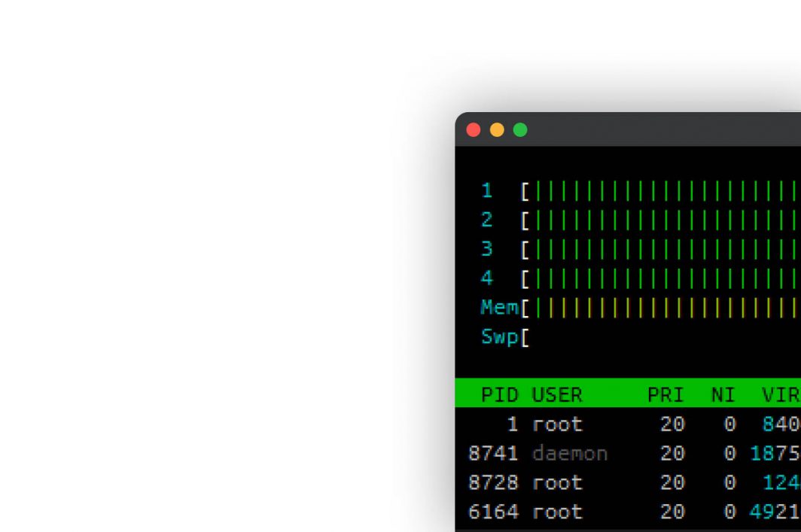Sort processes by PID column header
The width and height of the screenshot is (801, 532).
point(500,395)
